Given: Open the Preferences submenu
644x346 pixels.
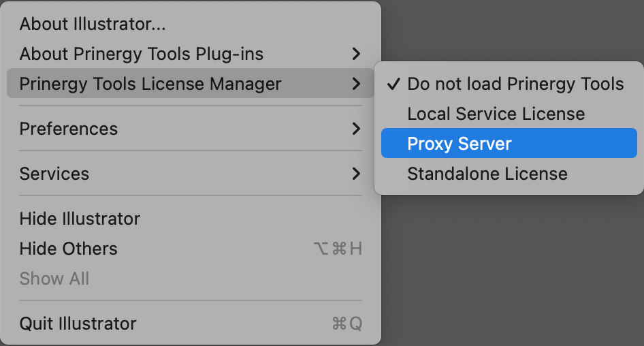Looking at the screenshot, I should coord(68,129).
